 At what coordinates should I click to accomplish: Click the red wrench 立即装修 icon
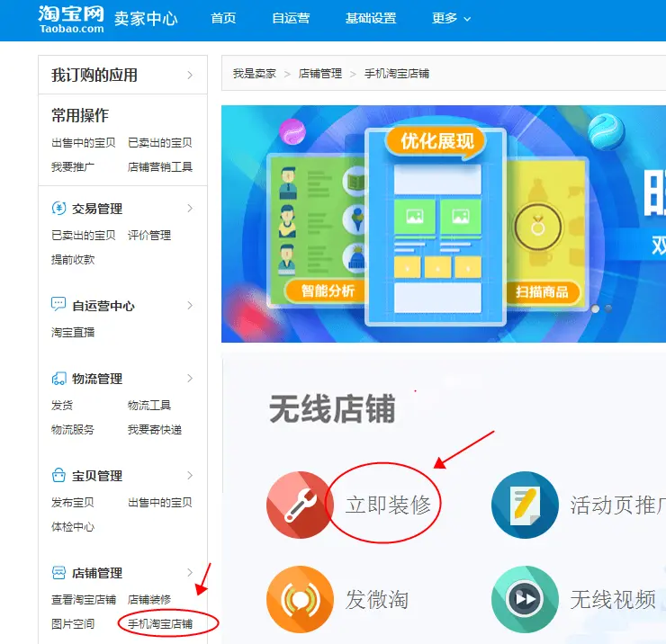[x=300, y=505]
